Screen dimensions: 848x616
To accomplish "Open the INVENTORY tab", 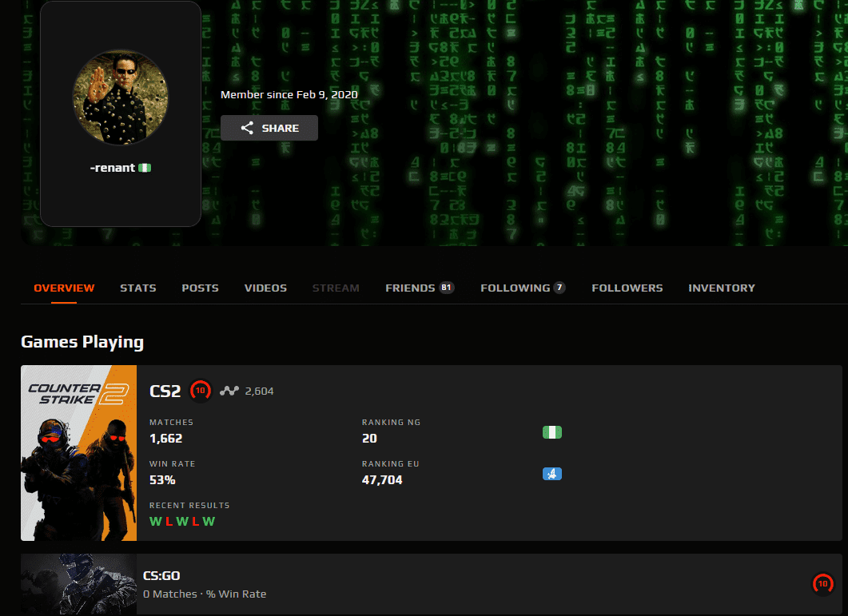I will point(721,288).
